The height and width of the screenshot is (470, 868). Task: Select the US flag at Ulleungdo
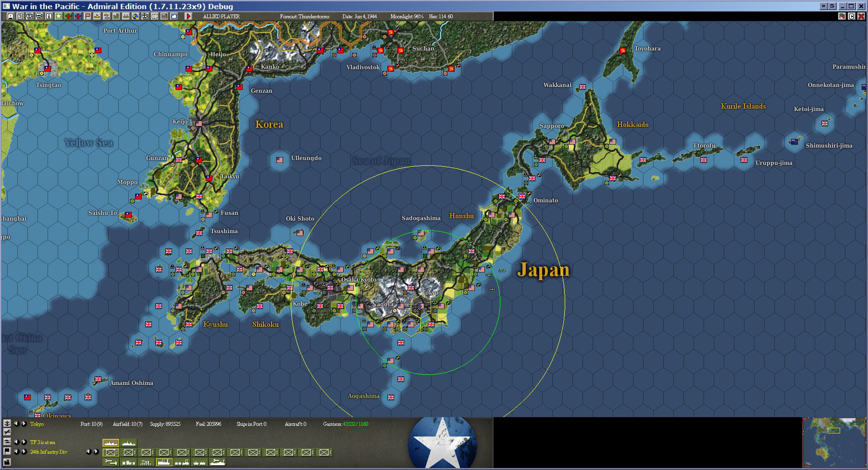280,160
